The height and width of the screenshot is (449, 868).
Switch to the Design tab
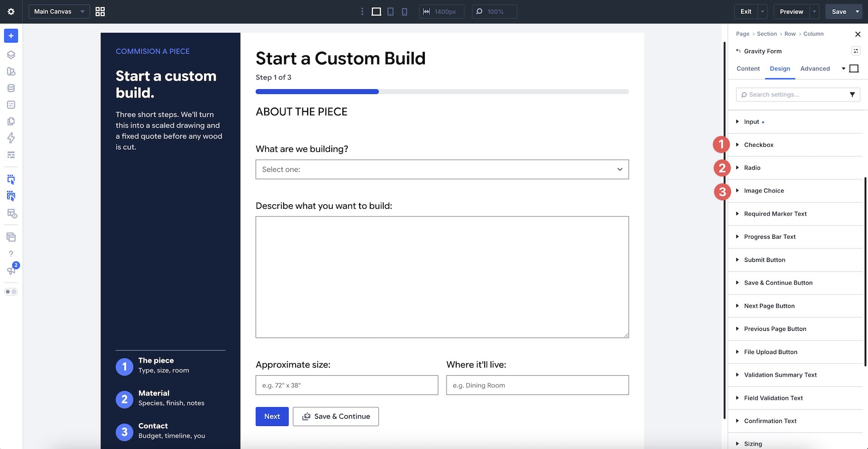[780, 68]
